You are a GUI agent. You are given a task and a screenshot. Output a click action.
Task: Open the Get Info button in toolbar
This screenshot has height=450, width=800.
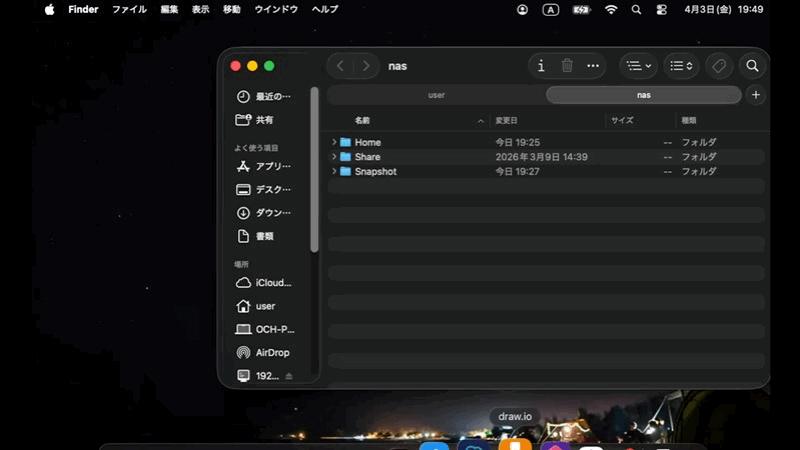[x=541, y=66]
